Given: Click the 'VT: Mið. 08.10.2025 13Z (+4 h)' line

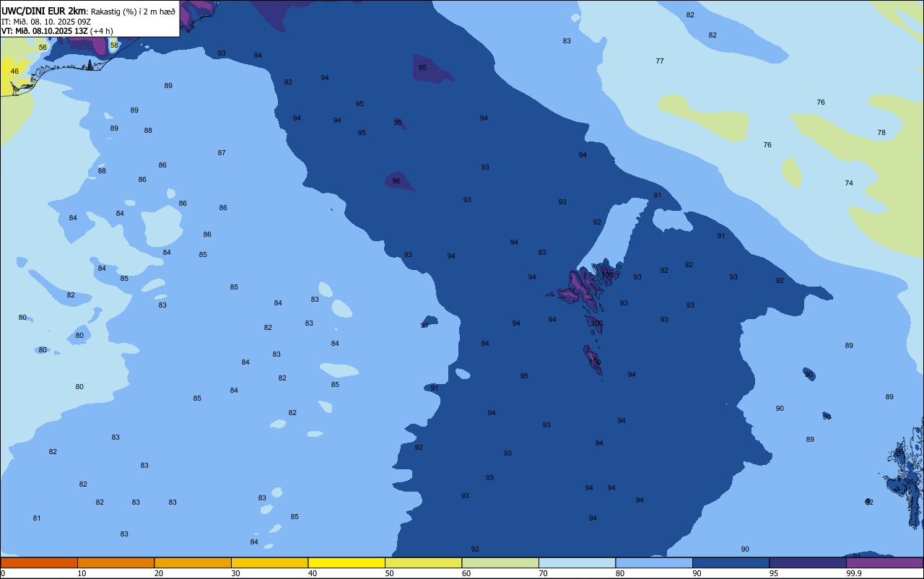Looking at the screenshot, I should click(x=58, y=31).
